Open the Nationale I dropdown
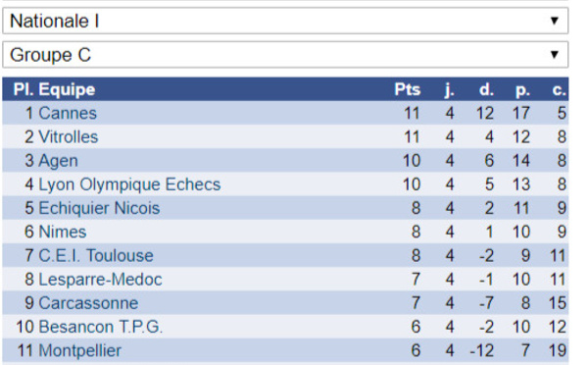 285,21
